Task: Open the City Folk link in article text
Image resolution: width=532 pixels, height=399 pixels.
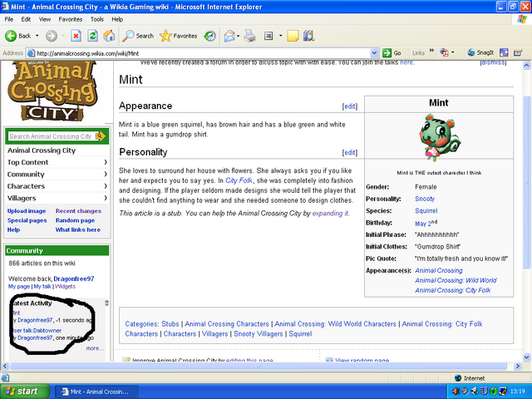Action: (239, 180)
